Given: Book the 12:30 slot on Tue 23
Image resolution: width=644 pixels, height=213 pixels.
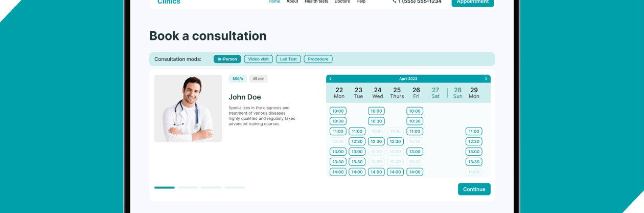Looking at the screenshot, I should [x=357, y=142].
